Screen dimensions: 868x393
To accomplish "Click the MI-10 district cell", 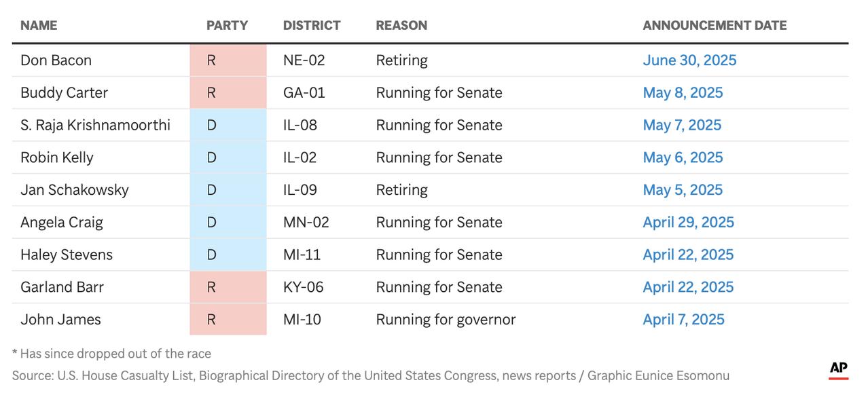I will tap(302, 320).
